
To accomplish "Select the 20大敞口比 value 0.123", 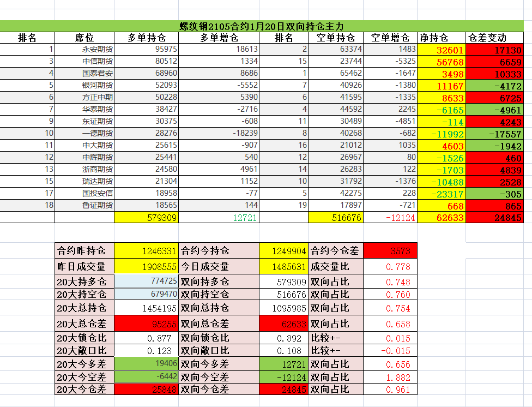I will 147,350.
